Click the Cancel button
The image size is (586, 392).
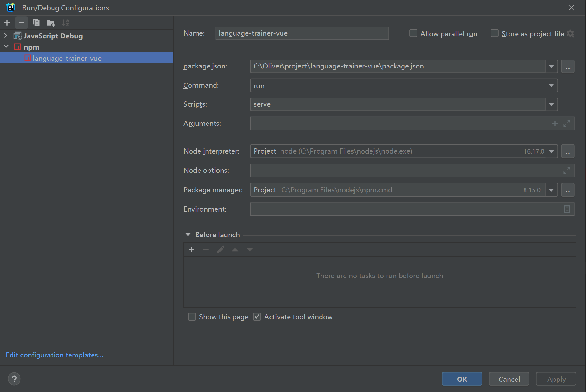pos(509,379)
